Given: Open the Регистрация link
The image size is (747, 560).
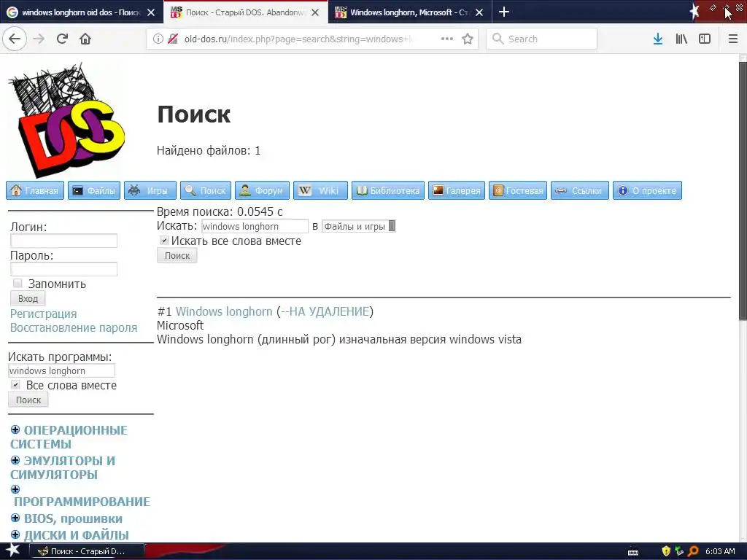Looking at the screenshot, I should (x=43, y=314).
